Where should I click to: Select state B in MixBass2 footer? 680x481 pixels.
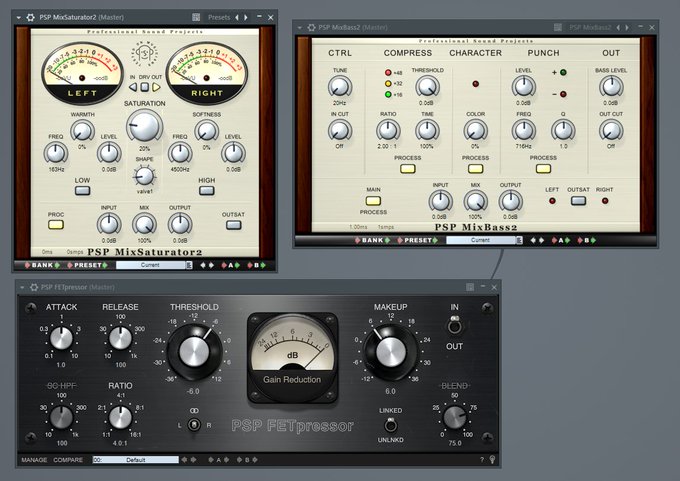pos(587,240)
